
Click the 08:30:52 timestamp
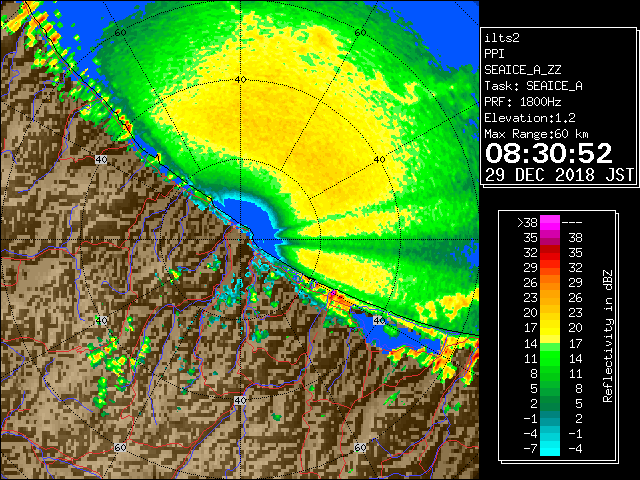coord(549,153)
